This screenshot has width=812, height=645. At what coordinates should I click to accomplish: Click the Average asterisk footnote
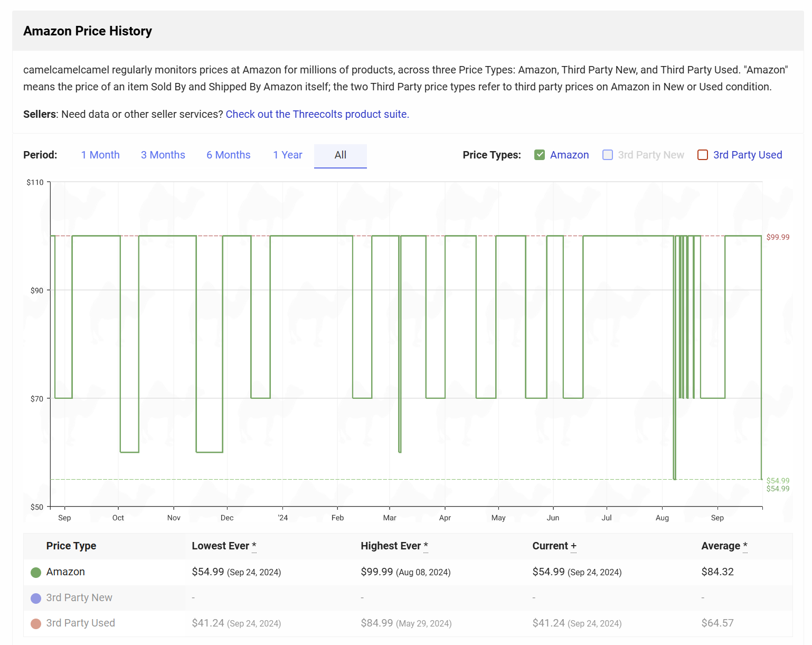[745, 546]
